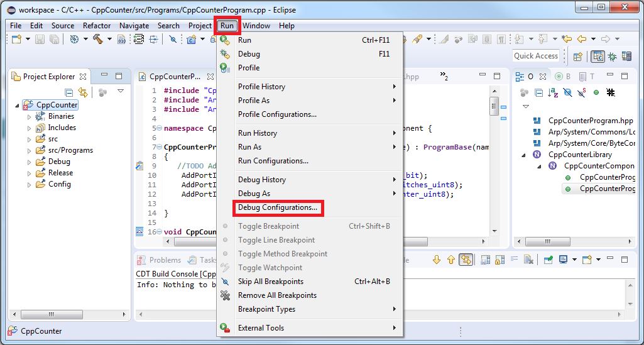Viewport: 644px width, 345px height.
Task: Click the New file toolbar icon
Action: coord(16,39)
